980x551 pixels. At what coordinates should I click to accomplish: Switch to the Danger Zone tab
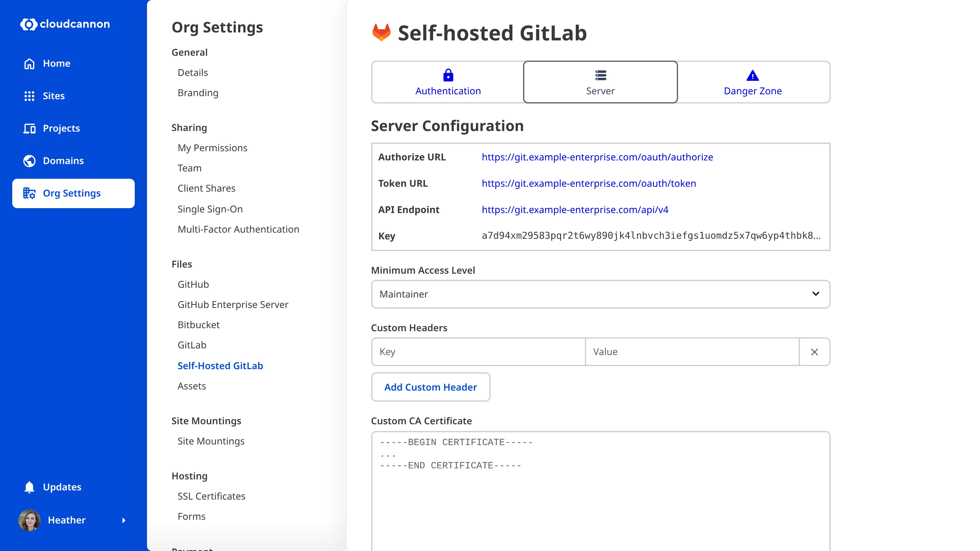[752, 82]
